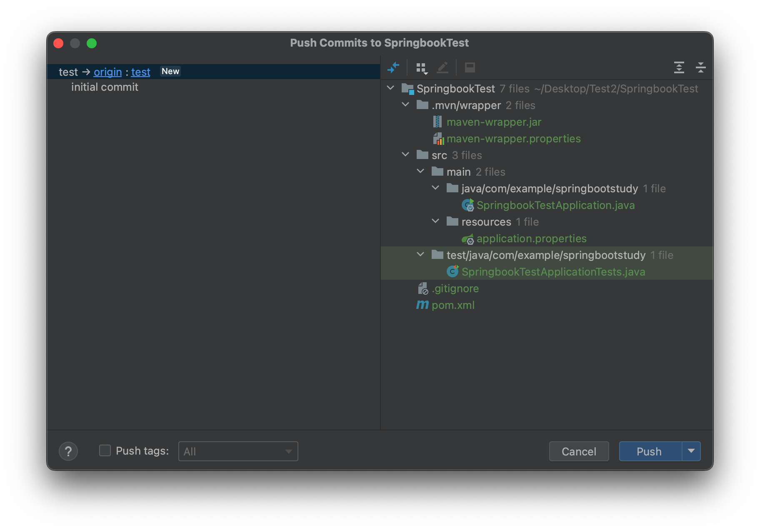Select the SpringbookTestApplication.java file name
760x532 pixels.
point(556,205)
